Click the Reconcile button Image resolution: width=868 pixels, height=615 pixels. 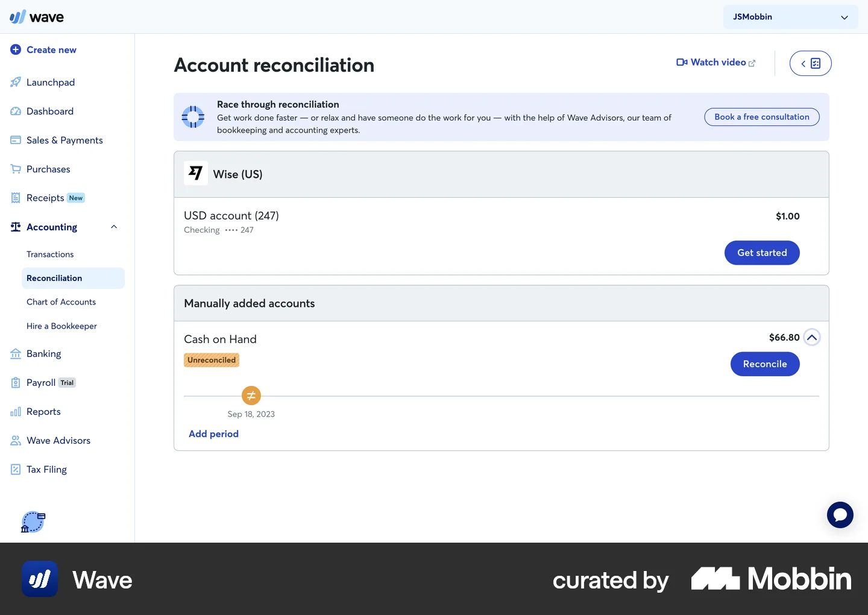765,364
